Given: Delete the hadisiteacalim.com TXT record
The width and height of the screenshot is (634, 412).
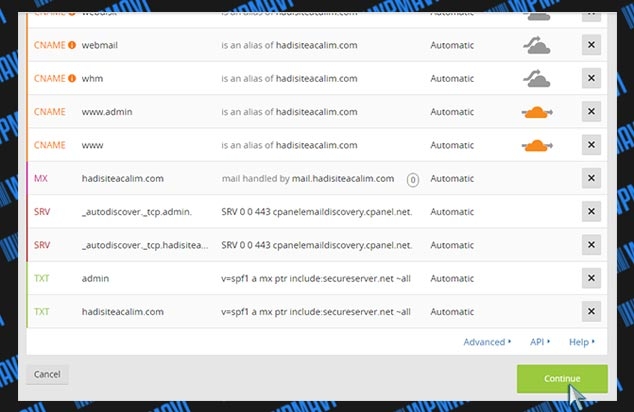Looking at the screenshot, I should tap(591, 312).
